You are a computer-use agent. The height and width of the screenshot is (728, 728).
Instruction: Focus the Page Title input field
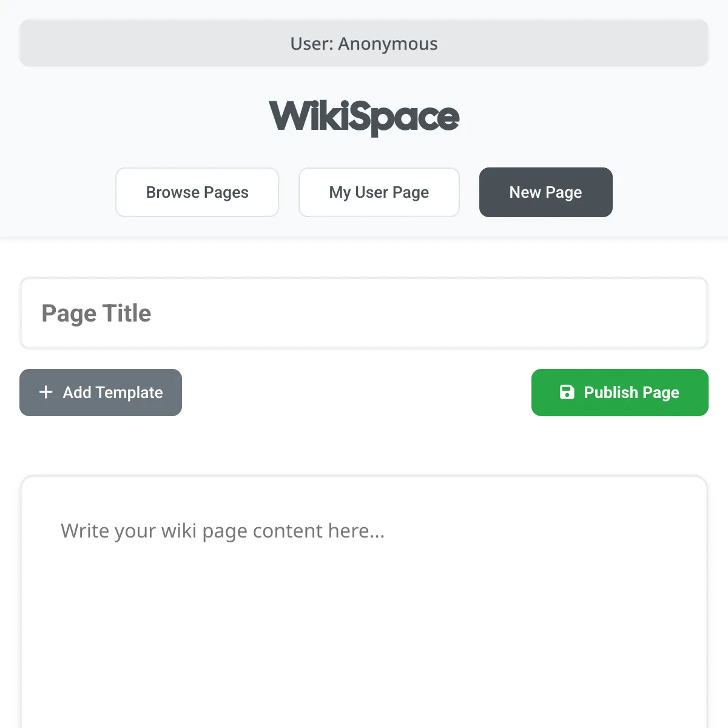(x=364, y=313)
